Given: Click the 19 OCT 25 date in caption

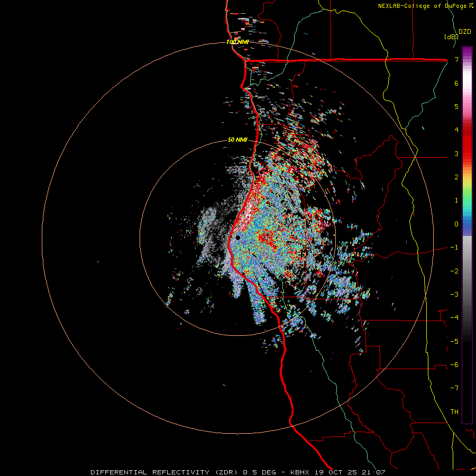Looking at the screenshot, I should tap(335, 472).
